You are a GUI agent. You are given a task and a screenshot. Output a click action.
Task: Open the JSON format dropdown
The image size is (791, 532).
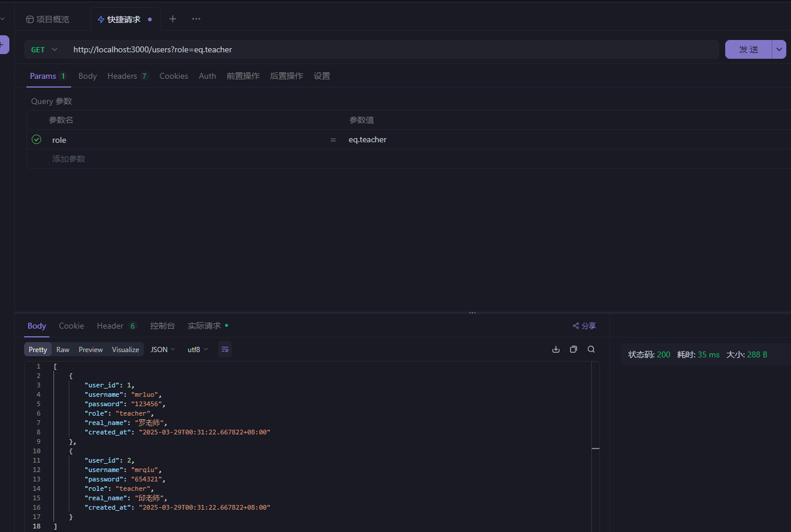click(163, 349)
